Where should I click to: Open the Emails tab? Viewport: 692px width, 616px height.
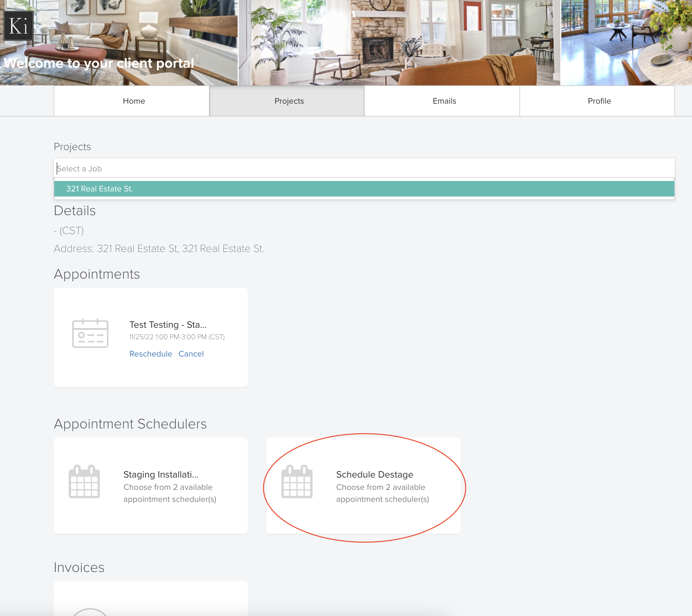[442, 101]
